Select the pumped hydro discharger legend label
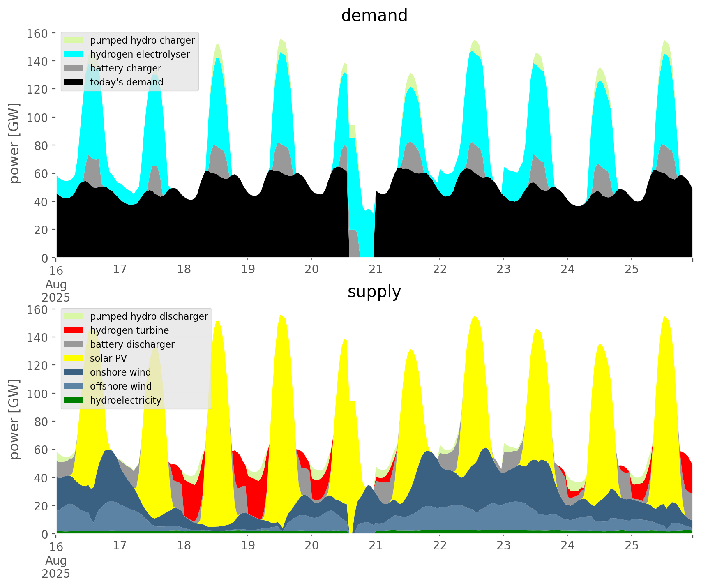Viewport: 701px width, 588px height. (x=149, y=316)
